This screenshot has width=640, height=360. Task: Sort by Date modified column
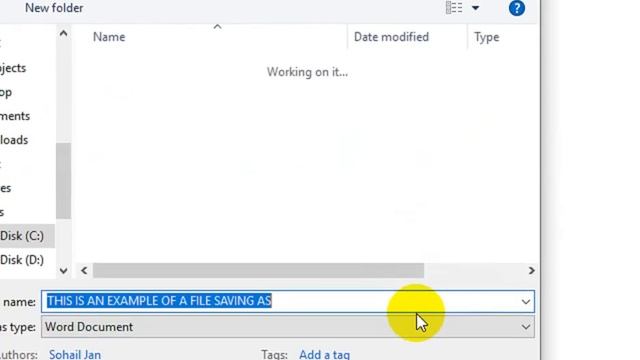[391, 37]
